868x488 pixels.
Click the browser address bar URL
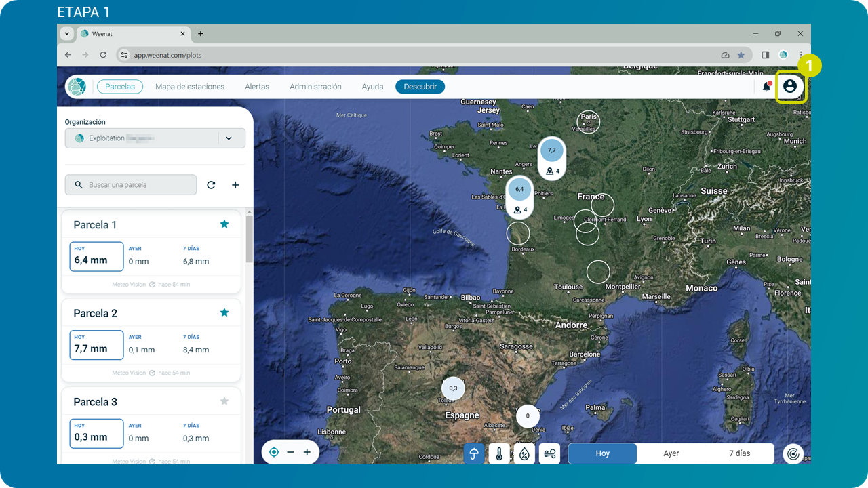[167, 55]
